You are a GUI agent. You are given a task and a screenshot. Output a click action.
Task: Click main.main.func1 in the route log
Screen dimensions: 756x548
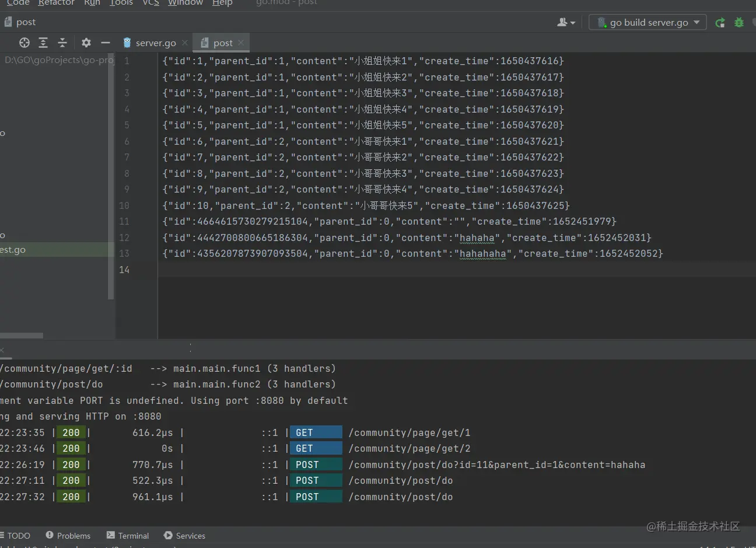pyautogui.click(x=217, y=368)
